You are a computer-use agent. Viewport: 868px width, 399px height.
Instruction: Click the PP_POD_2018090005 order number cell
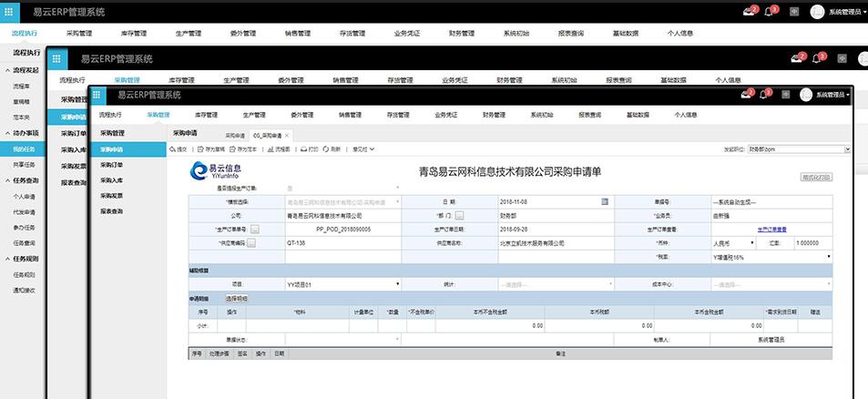343,230
